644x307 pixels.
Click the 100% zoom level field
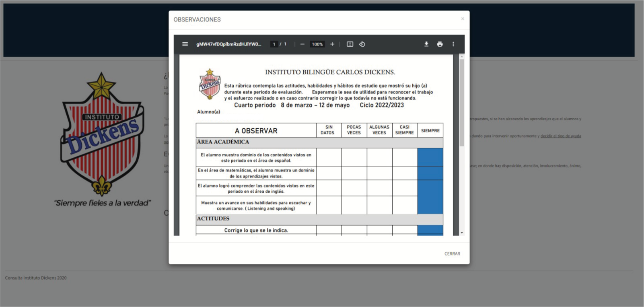[x=317, y=44]
